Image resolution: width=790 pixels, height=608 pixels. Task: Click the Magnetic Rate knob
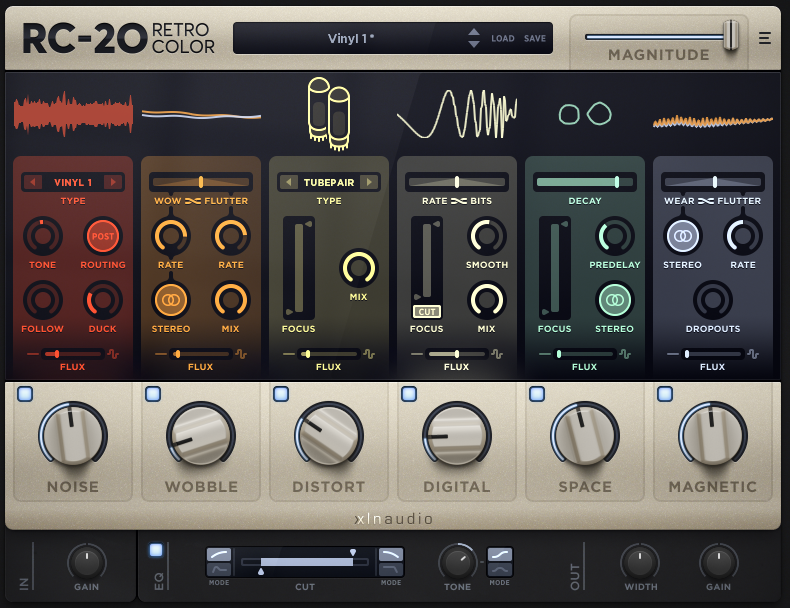click(x=743, y=236)
